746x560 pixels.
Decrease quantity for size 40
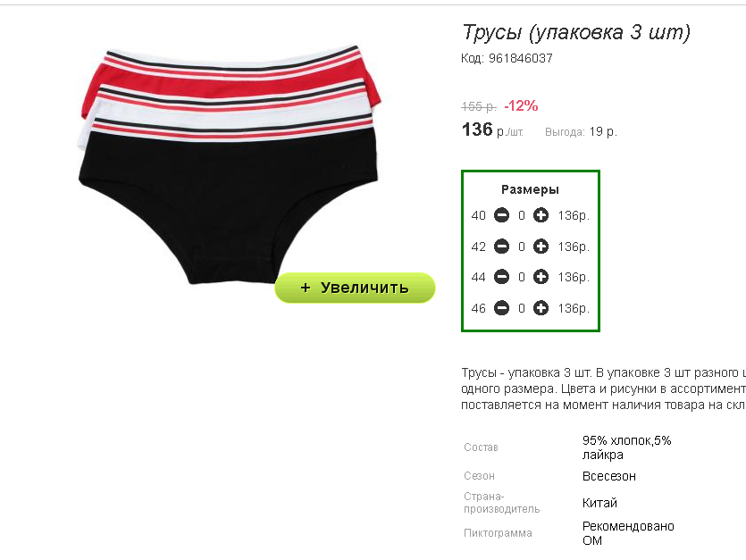[501, 215]
